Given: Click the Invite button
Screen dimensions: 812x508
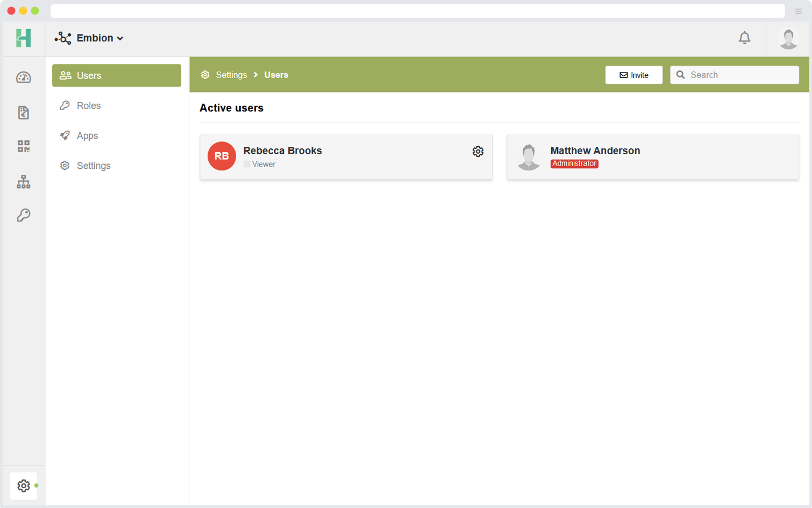Looking at the screenshot, I should pyautogui.click(x=633, y=75).
